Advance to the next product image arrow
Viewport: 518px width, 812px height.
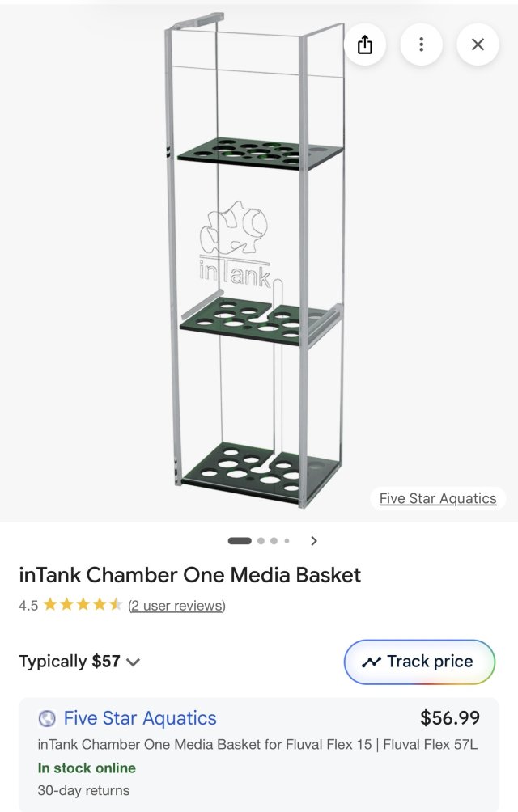314,541
